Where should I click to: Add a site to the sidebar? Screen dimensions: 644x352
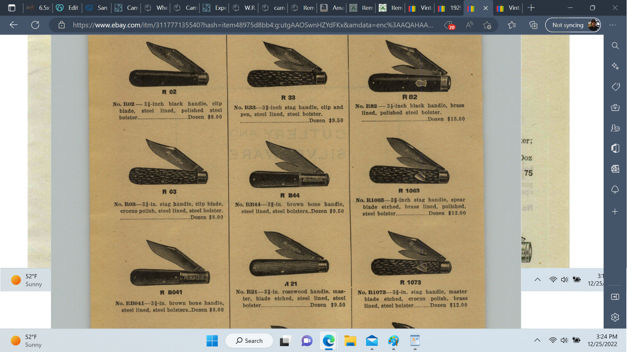coord(615,212)
